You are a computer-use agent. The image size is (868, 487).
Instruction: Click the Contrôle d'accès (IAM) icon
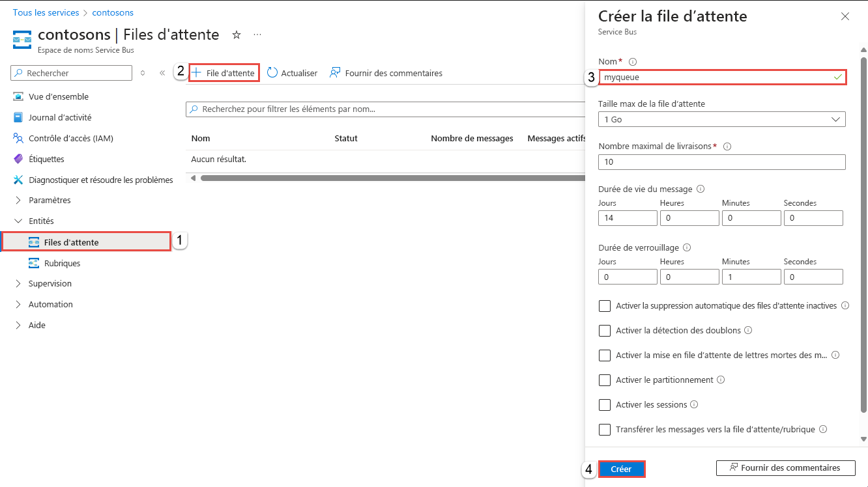click(18, 138)
